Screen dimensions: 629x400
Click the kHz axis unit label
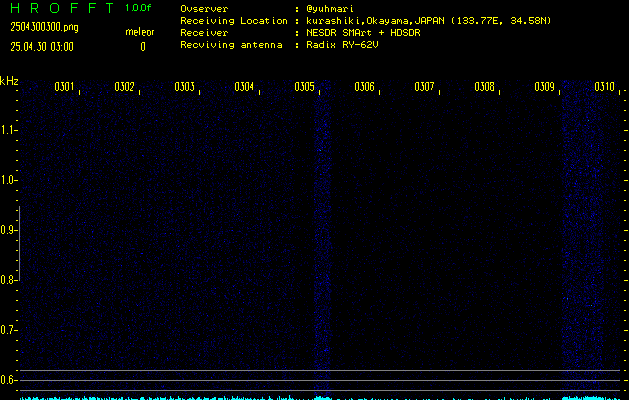[9, 81]
